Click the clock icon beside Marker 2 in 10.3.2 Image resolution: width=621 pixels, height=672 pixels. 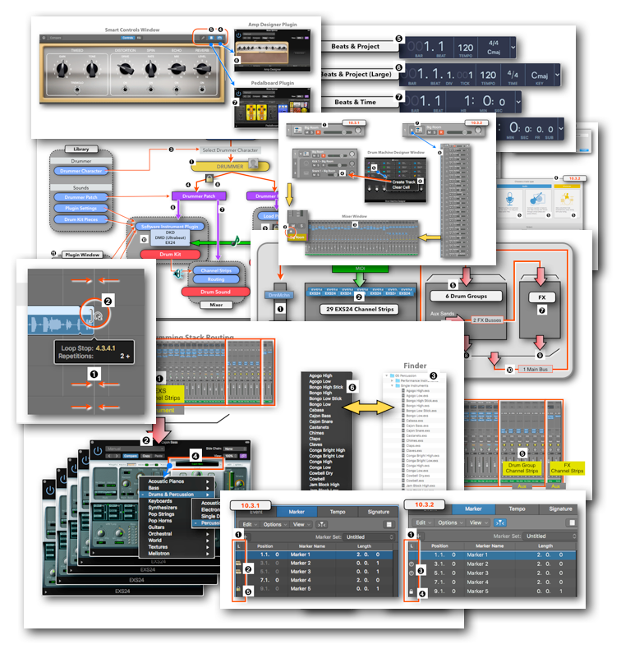[412, 564]
